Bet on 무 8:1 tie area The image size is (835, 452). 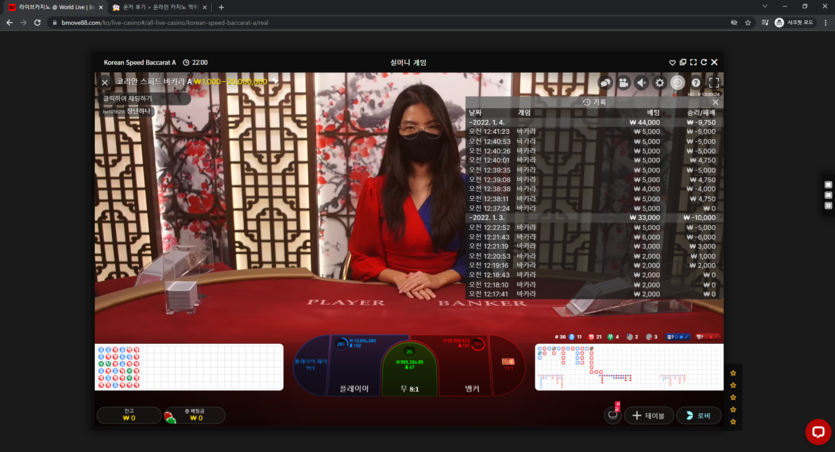click(410, 369)
